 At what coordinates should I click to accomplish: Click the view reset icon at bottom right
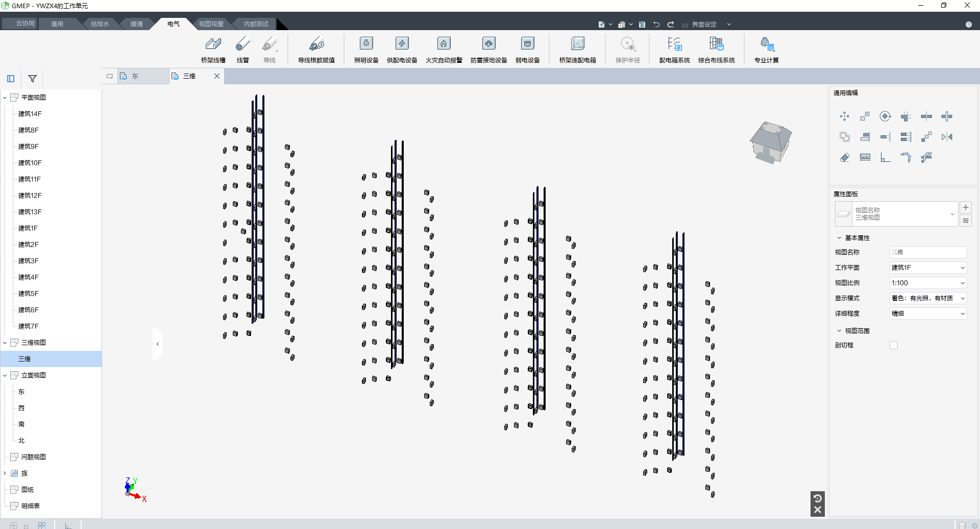[x=817, y=498]
